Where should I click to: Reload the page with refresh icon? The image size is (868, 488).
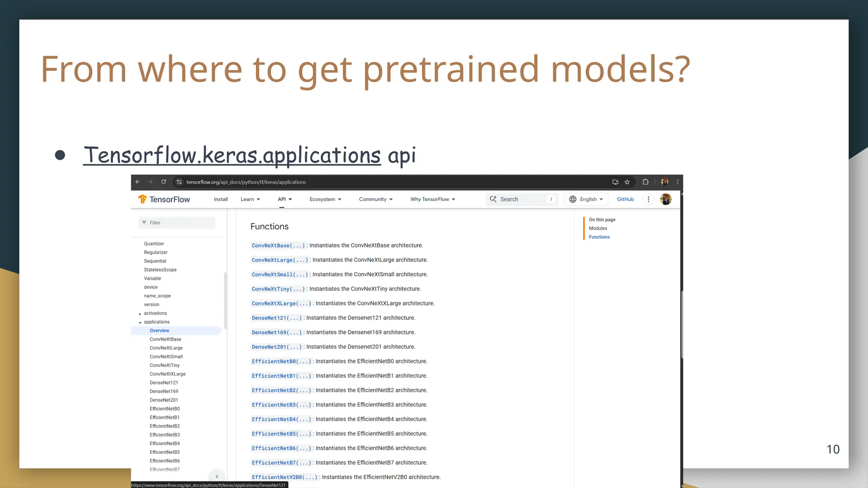164,182
